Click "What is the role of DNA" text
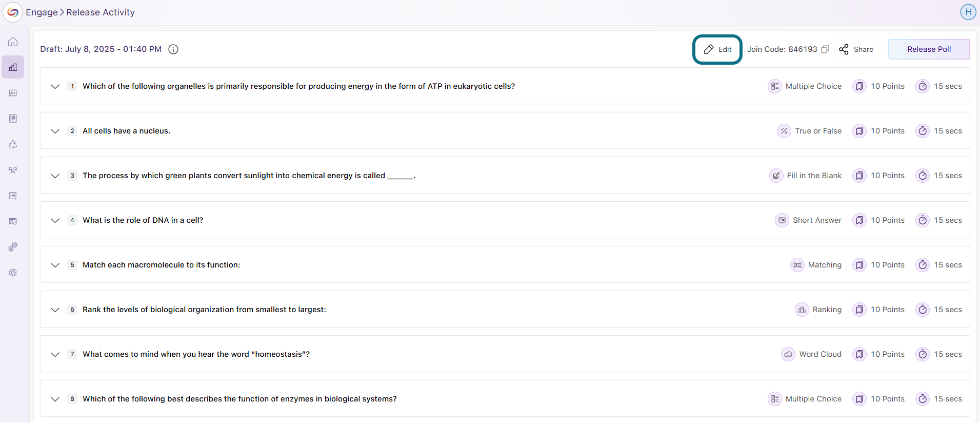The height and width of the screenshot is (422, 980). (x=143, y=220)
